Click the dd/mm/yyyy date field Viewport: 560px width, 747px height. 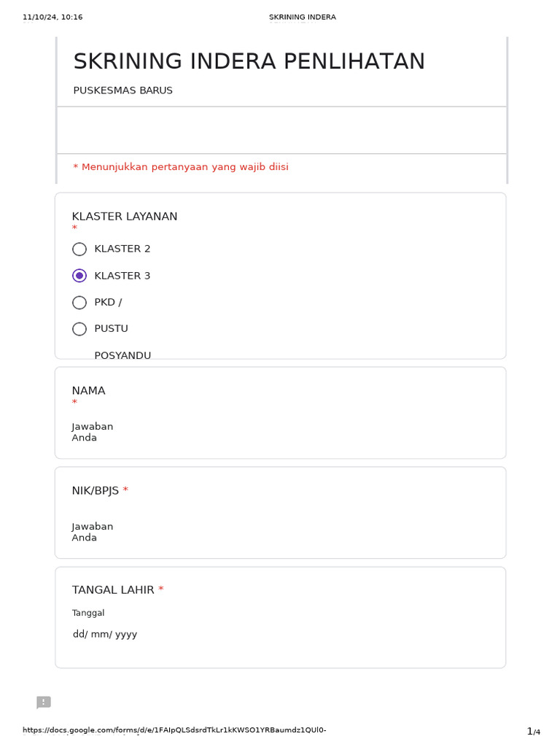coord(105,635)
